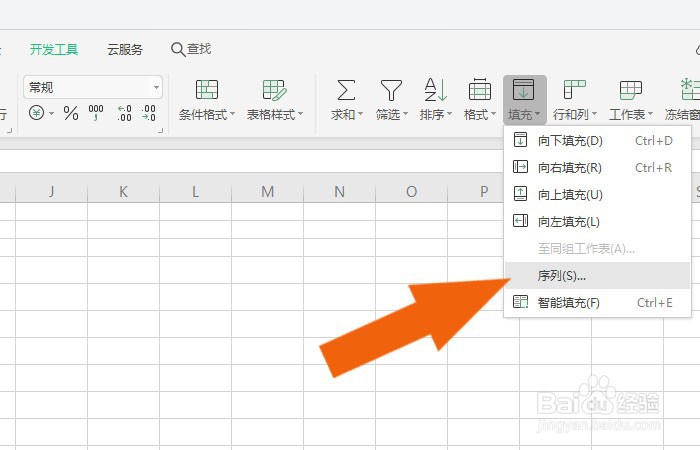Collapse the 填充 fill menu button
The width and height of the screenshot is (700, 450).
(525, 100)
